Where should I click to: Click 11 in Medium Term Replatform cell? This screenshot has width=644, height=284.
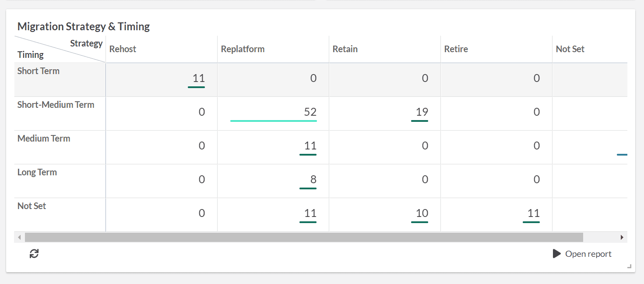point(310,146)
